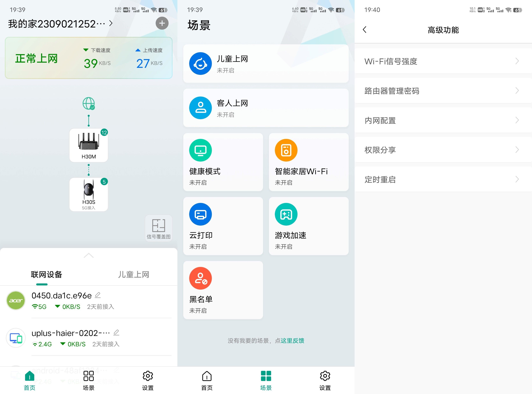This screenshot has width=532, height=394.
Task: Tap the 健康模式 label
Action: pos(205,171)
